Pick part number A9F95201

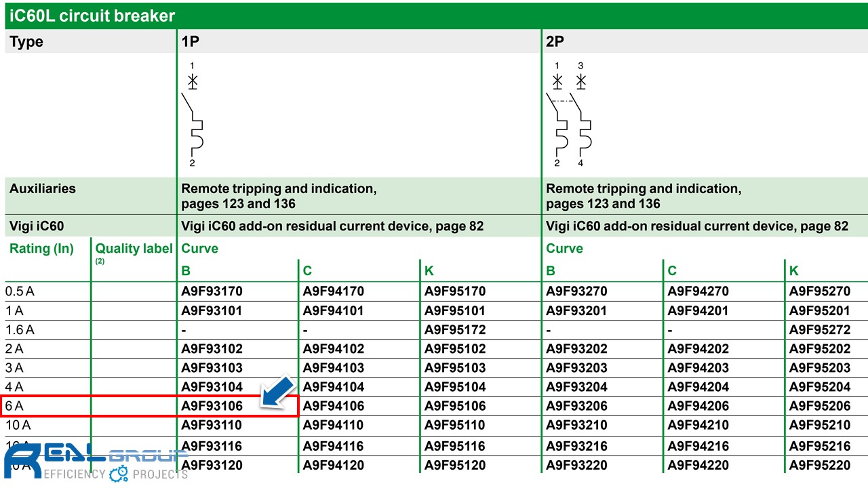coord(820,310)
